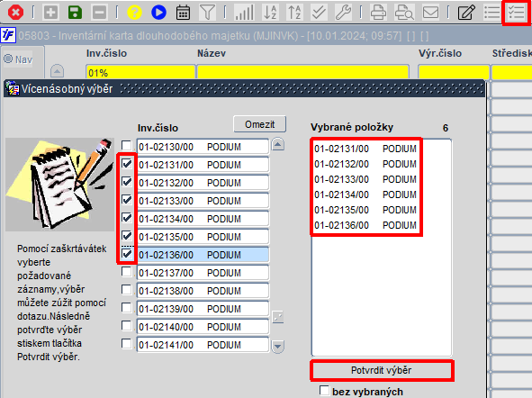Viewport: 532px width, 398px height.
Task: Click the up arrow beside the Inv.číslo filter
Action: pyautogui.click(x=57, y=71)
